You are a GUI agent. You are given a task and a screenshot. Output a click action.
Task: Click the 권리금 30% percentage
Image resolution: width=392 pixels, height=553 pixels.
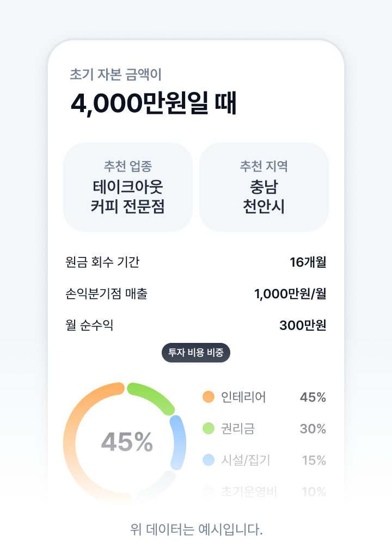click(313, 428)
